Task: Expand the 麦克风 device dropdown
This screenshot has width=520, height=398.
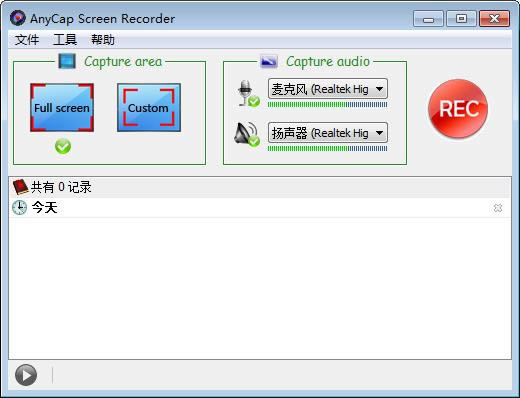Action: 328,89
